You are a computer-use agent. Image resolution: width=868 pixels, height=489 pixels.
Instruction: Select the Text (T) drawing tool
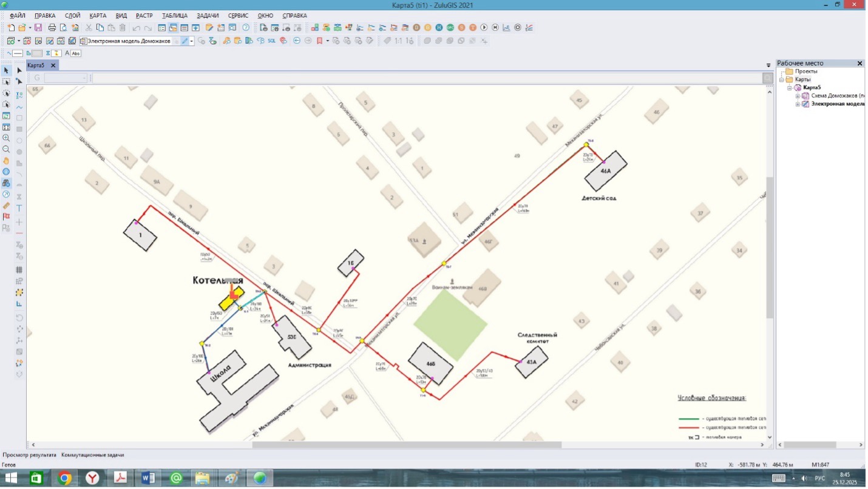coord(19,208)
